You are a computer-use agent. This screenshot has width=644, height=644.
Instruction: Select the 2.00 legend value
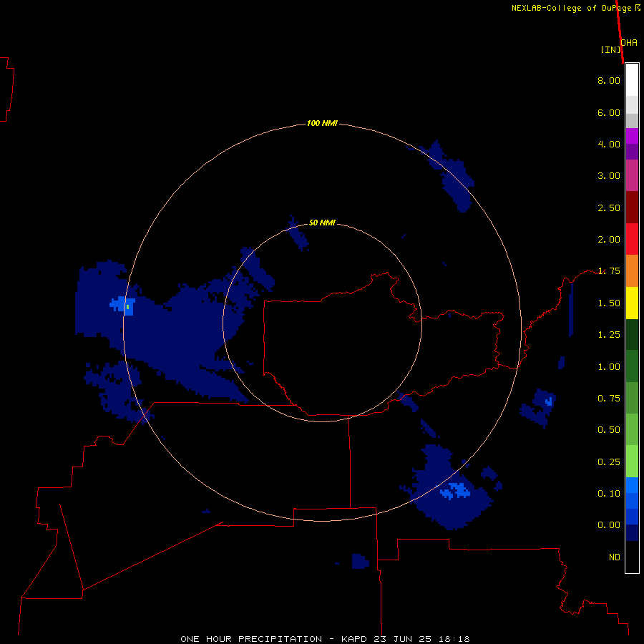point(609,240)
